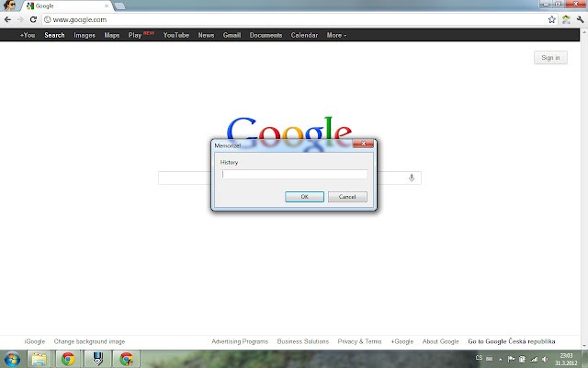The image size is (588, 368).
Task: Reload the current page
Action: [34, 19]
